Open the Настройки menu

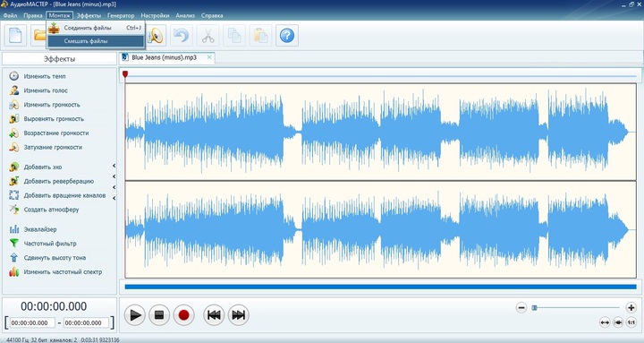tap(155, 15)
